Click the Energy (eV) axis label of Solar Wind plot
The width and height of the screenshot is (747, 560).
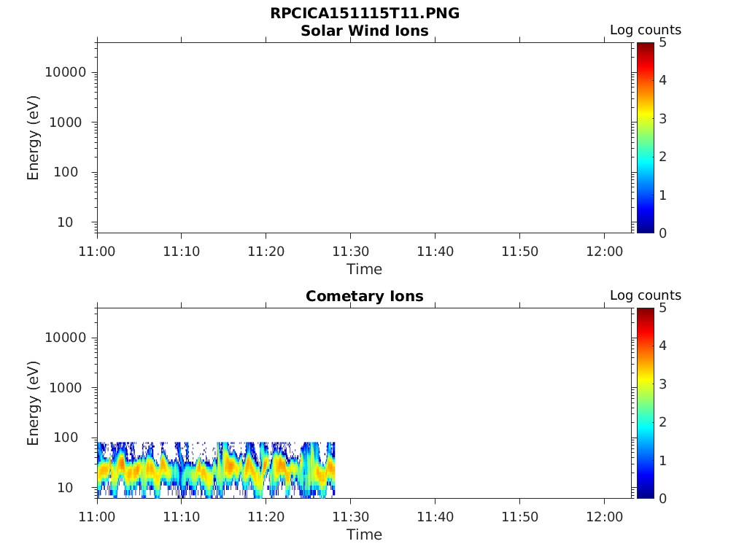coord(33,138)
